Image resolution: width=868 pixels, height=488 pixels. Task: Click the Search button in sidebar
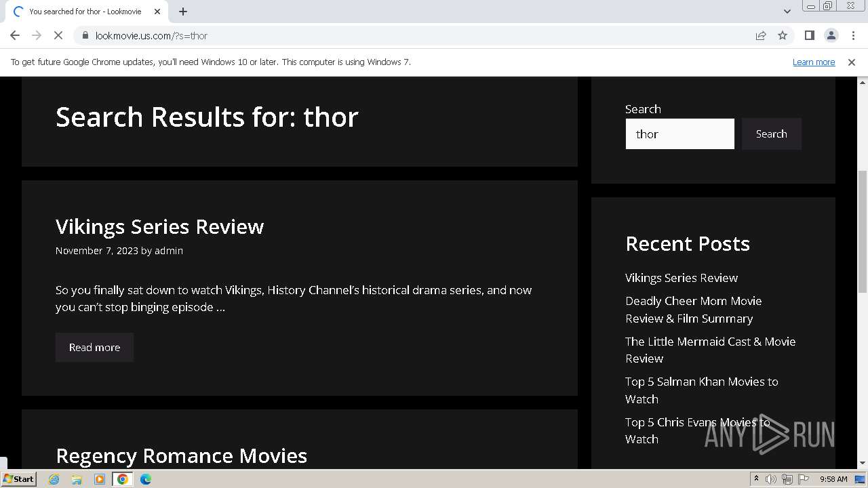(772, 134)
